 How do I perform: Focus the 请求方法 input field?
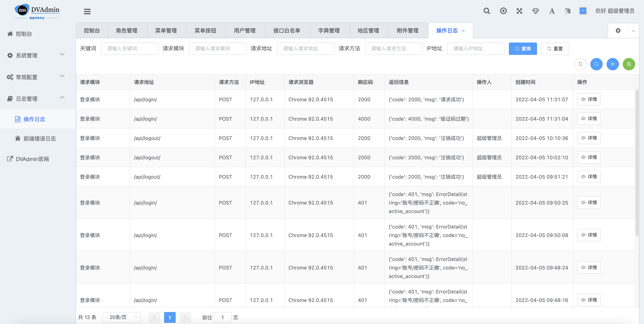(393, 49)
